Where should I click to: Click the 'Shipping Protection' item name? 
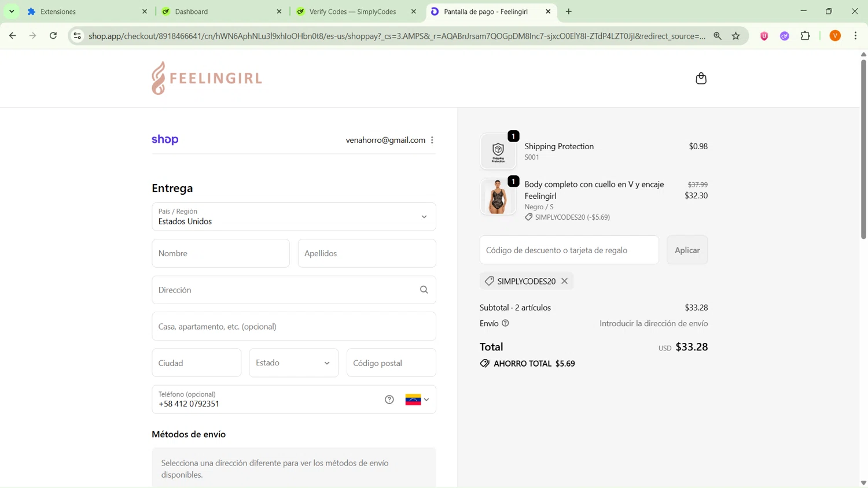point(559,146)
